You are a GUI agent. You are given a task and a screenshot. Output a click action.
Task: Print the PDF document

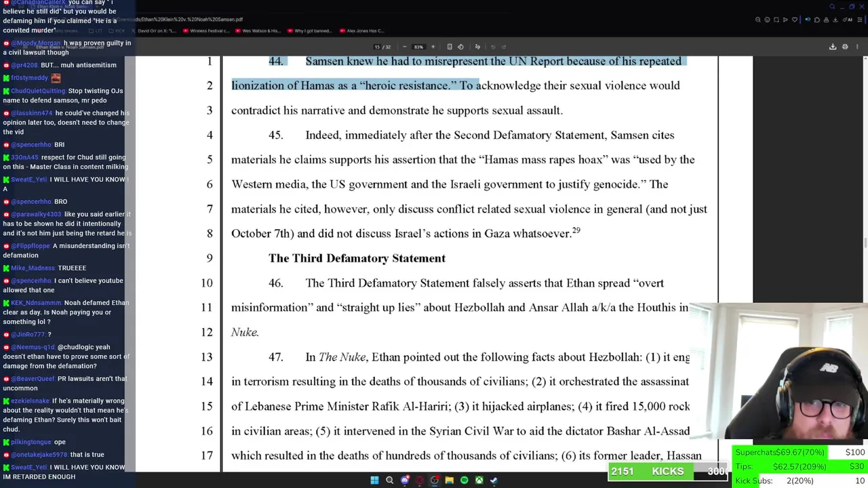(x=845, y=47)
